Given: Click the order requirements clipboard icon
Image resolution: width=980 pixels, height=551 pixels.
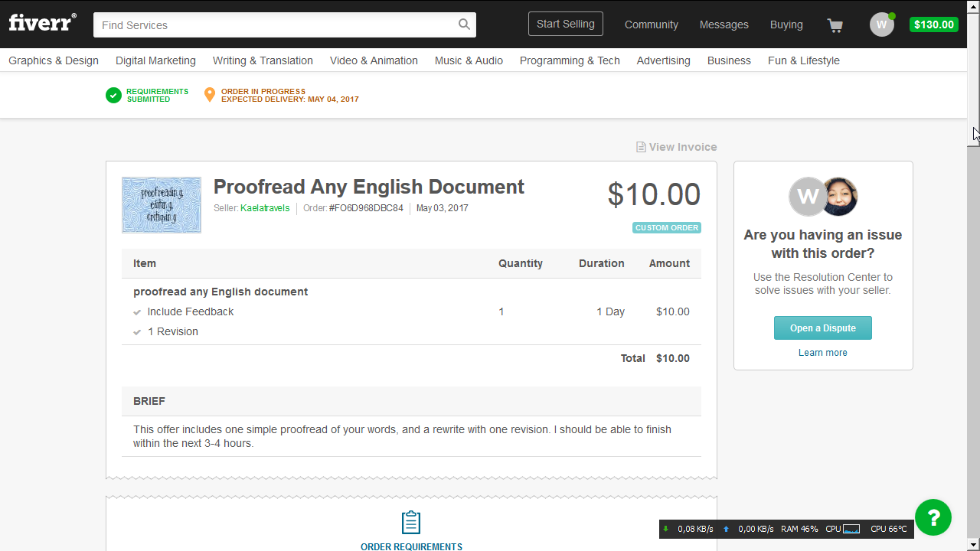Looking at the screenshot, I should (x=411, y=523).
